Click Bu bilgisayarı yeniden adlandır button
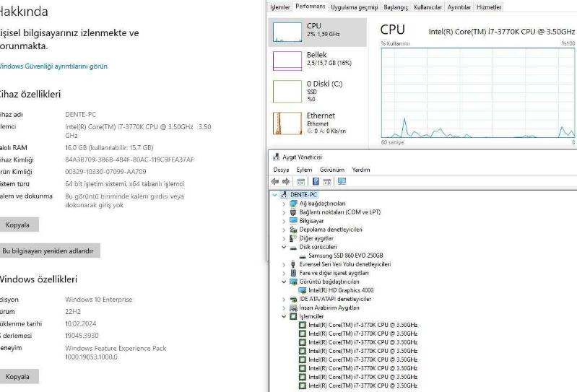Screen dimensions: 577x392 48,251
